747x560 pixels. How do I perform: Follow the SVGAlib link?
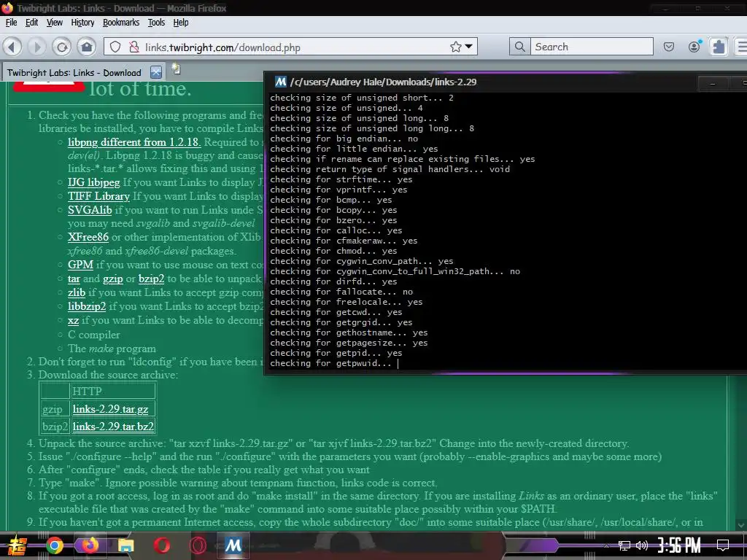[x=90, y=210]
